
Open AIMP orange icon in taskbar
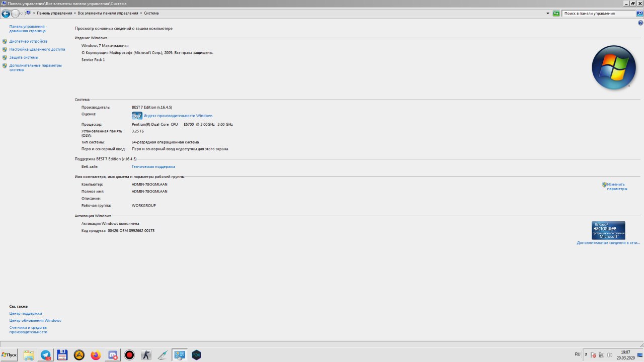79,355
